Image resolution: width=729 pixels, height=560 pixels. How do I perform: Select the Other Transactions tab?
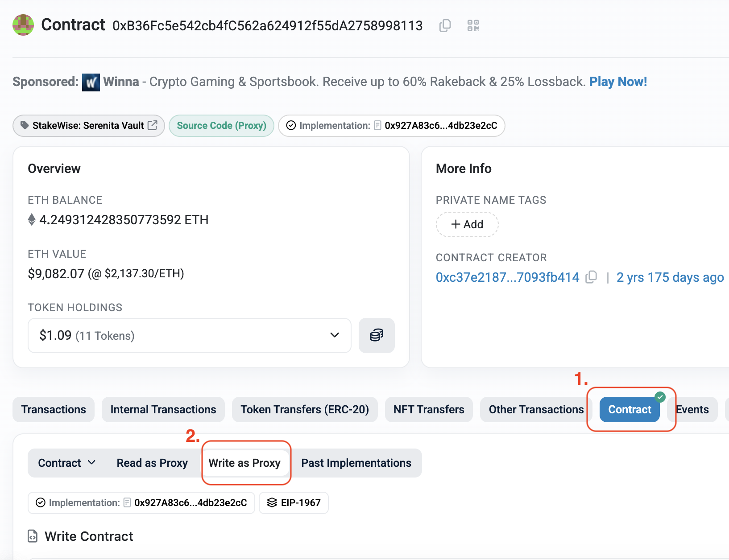pos(536,409)
